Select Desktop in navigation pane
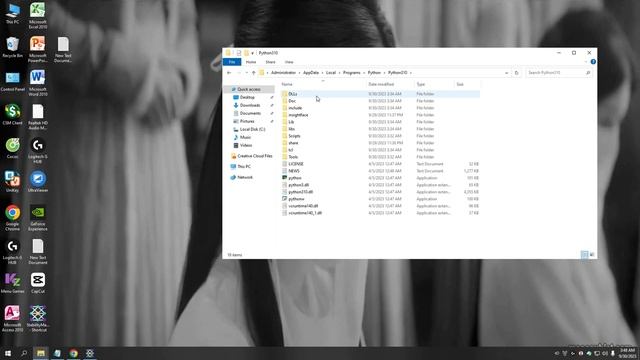Viewport: 640px width, 360px height. pyautogui.click(x=247, y=97)
